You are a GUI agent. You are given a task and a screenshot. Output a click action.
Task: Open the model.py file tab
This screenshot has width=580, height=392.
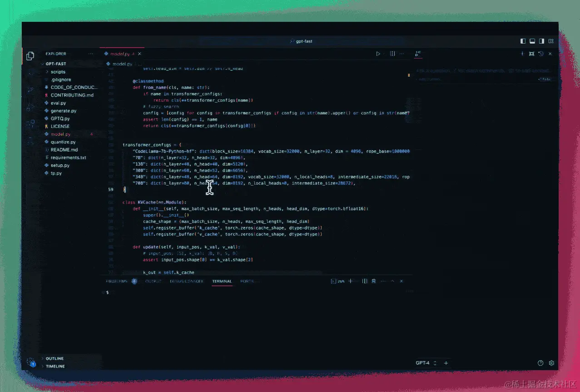pyautogui.click(x=120, y=54)
